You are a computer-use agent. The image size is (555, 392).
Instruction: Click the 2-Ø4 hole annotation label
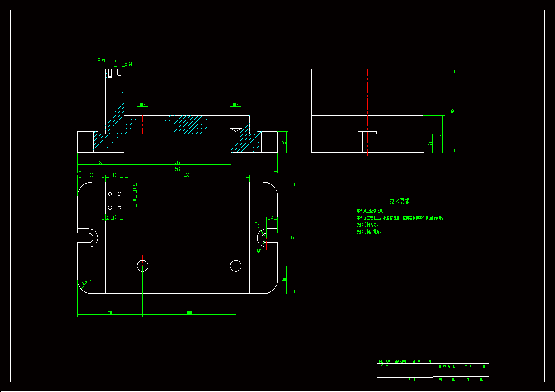[x=129, y=64]
